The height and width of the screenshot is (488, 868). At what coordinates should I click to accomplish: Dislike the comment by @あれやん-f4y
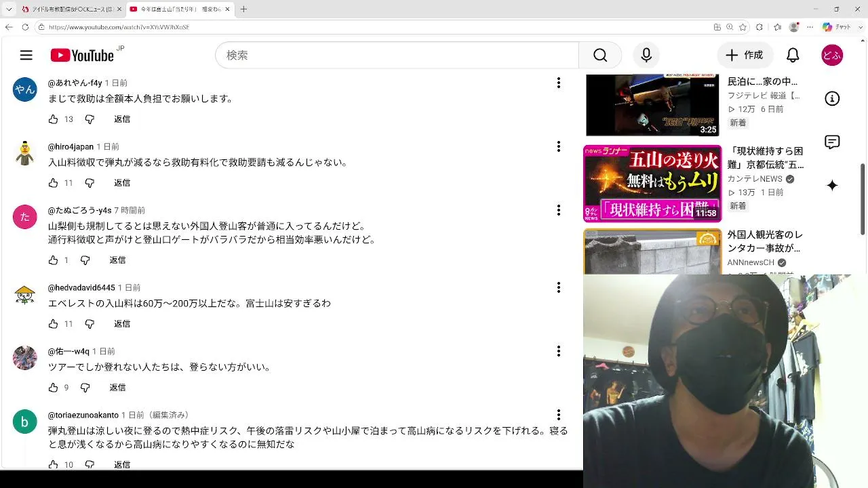point(90,119)
